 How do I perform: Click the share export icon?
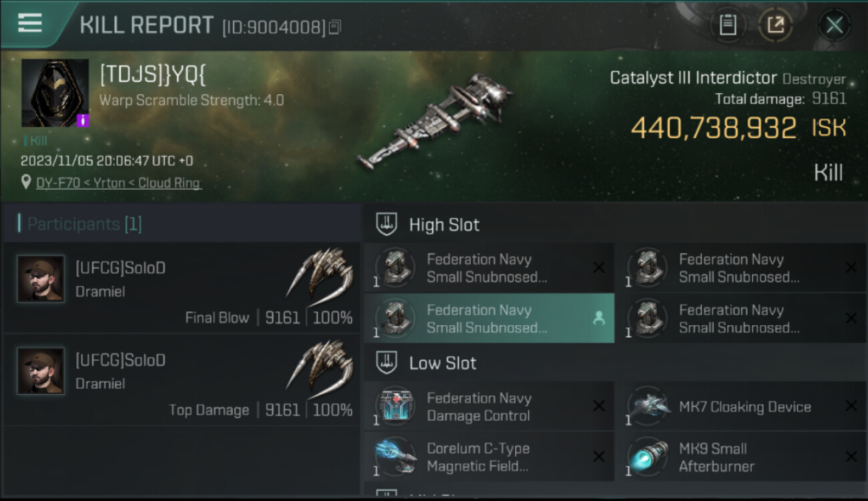[x=775, y=25]
